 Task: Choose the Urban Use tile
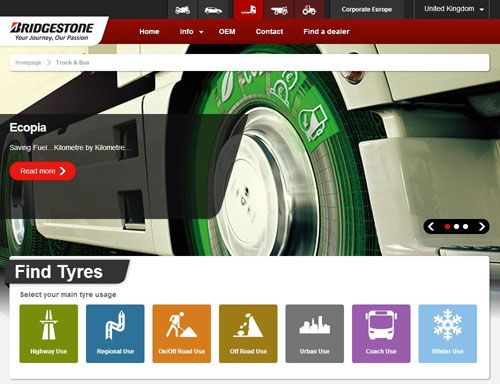(315, 333)
